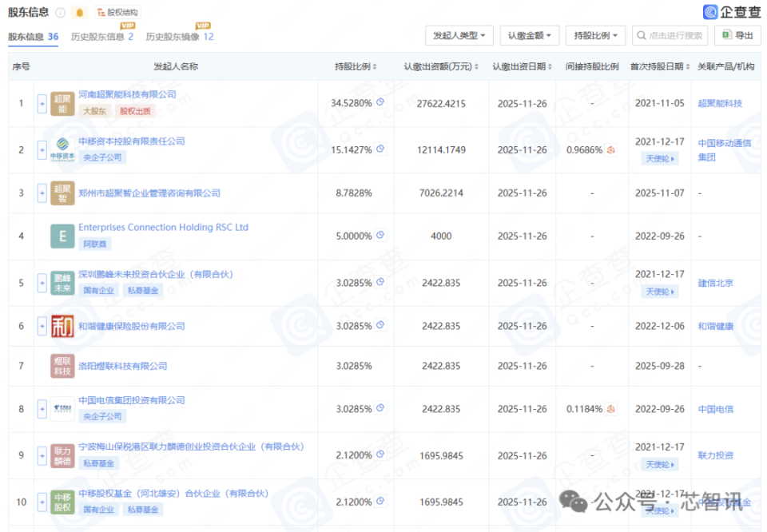This screenshot has width=767, height=532.
Task: Click indirect holding icon beside 0.9686%
Action: pos(610,150)
